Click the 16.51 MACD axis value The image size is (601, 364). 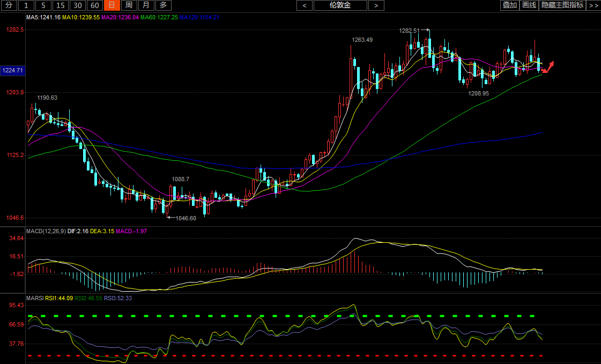(x=17, y=256)
